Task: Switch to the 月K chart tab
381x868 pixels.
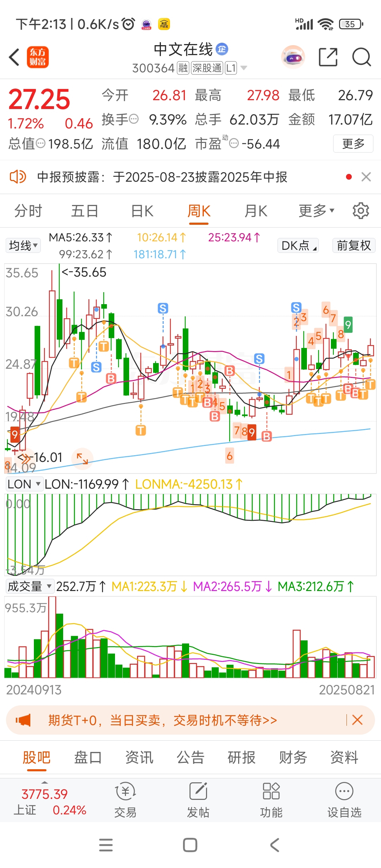Action: coord(256,211)
